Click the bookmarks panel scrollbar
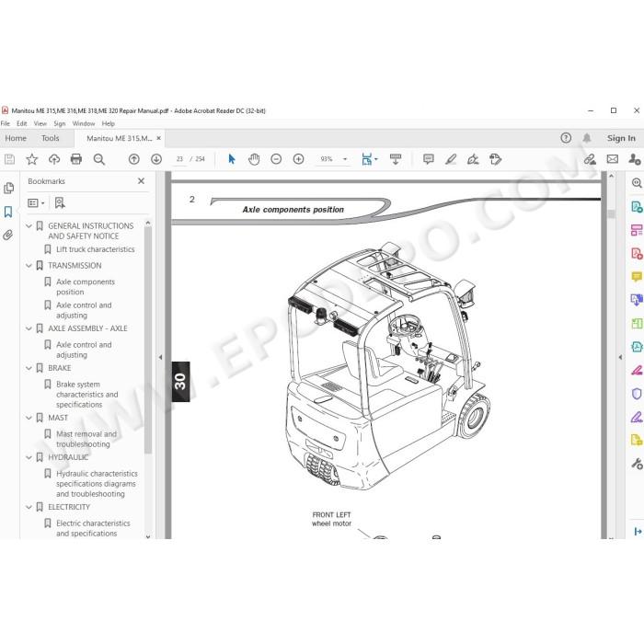This screenshot has height=644, width=644. click(148, 340)
